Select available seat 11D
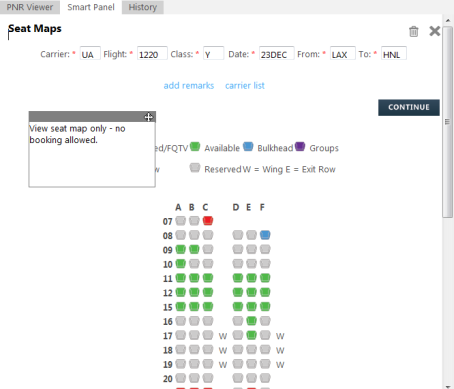Image resolution: width=454 pixels, height=389 pixels. pyautogui.click(x=238, y=278)
